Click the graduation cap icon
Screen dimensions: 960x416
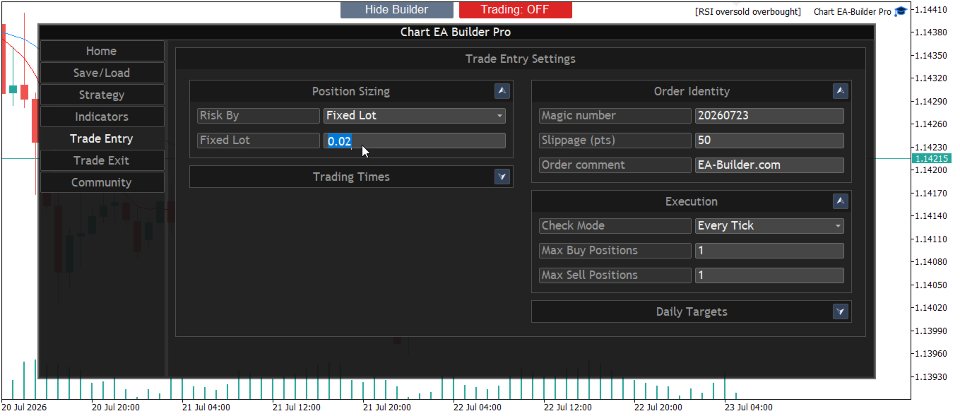point(901,12)
